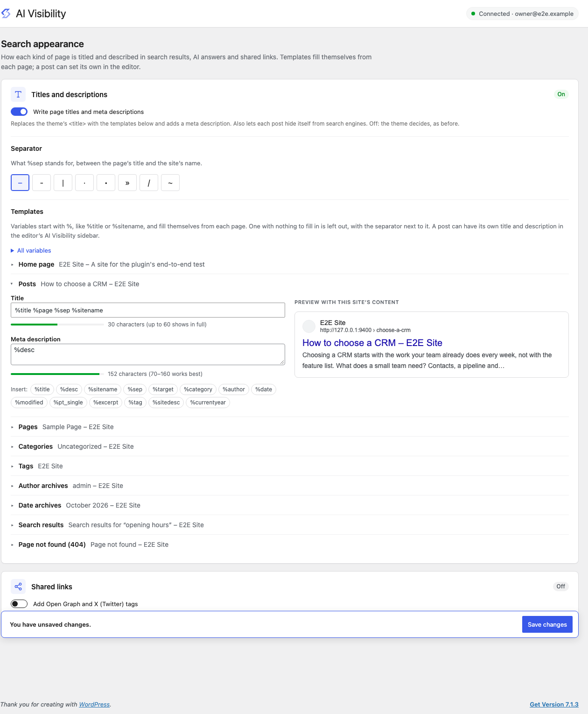Click the Search appearance heading
The height and width of the screenshot is (714, 588).
point(42,44)
